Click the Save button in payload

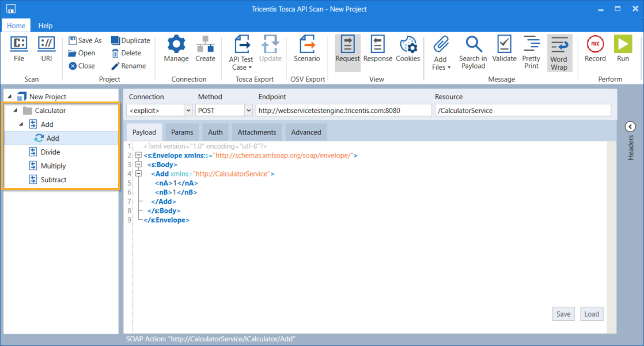tap(563, 314)
